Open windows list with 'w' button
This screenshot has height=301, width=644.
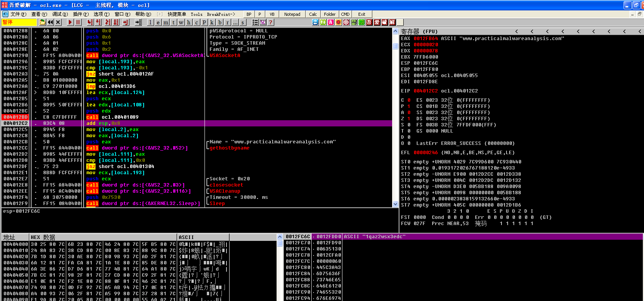click(181, 22)
